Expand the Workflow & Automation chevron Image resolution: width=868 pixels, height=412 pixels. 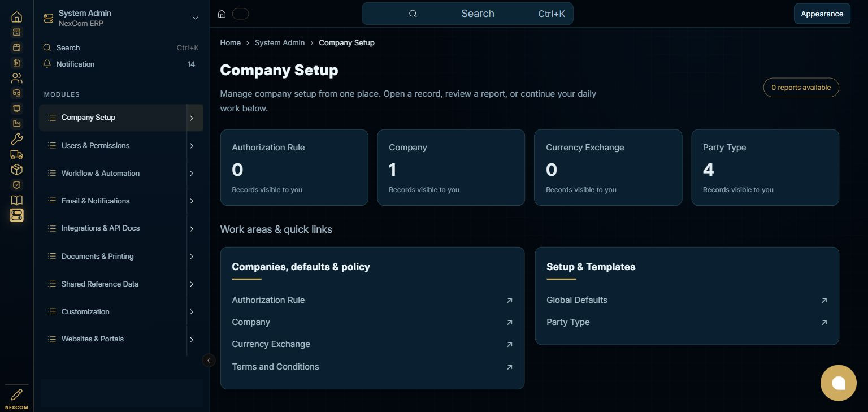pos(192,174)
